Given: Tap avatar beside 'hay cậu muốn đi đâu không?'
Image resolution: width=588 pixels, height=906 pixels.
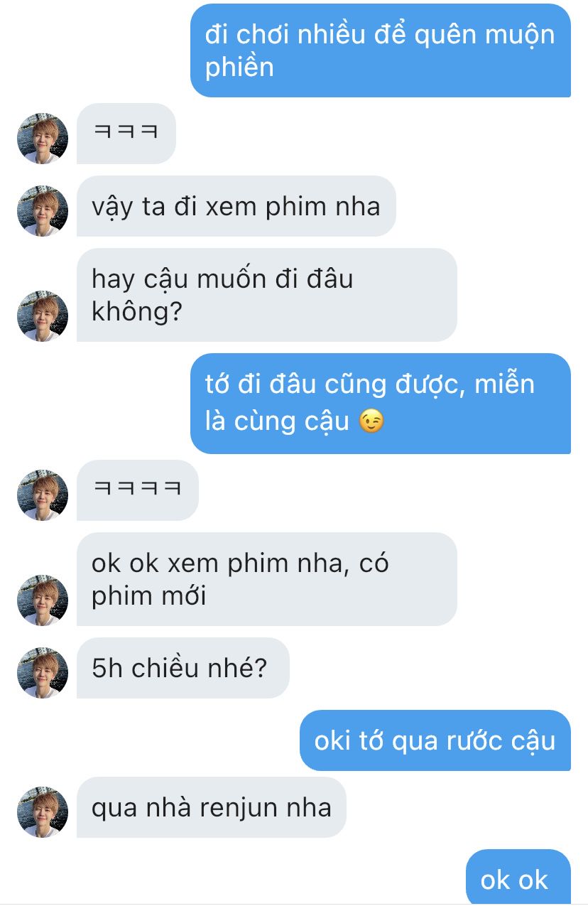Looking at the screenshot, I should pyautogui.click(x=43, y=316).
